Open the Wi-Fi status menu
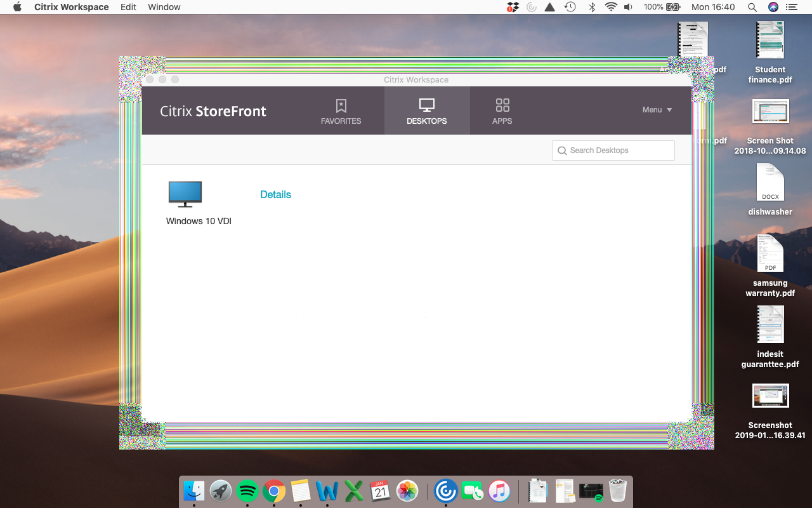This screenshot has height=508, width=812. click(611, 7)
